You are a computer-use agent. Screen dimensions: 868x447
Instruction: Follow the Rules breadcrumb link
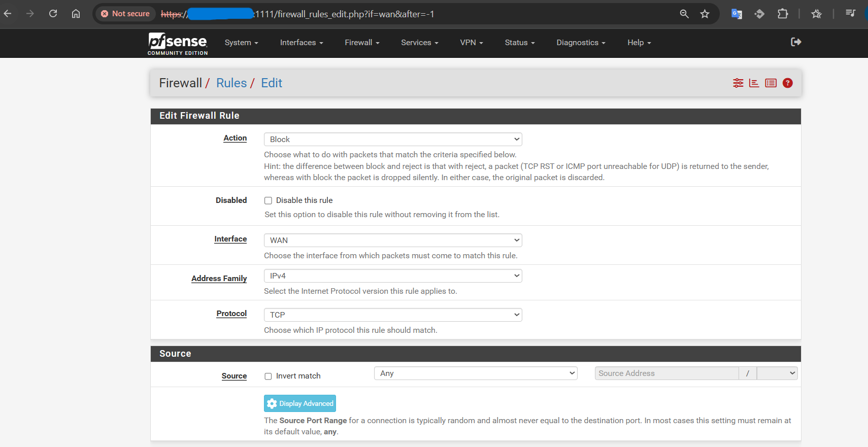(x=231, y=83)
